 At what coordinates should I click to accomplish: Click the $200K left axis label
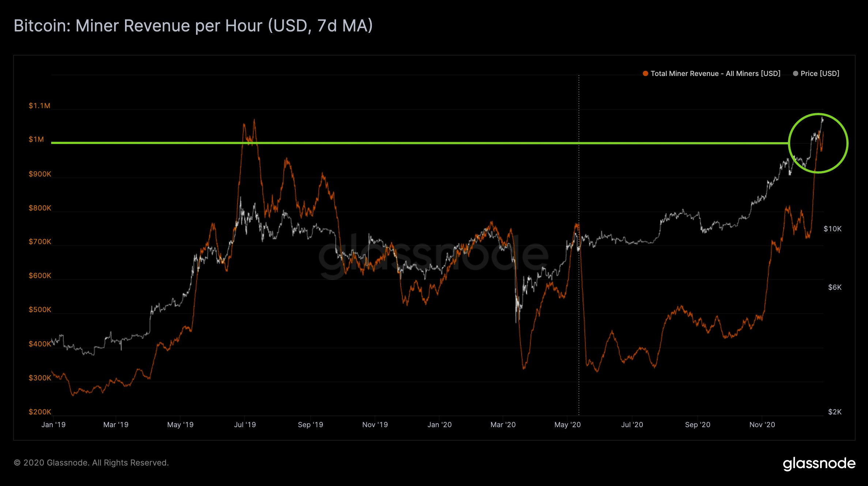(x=40, y=412)
